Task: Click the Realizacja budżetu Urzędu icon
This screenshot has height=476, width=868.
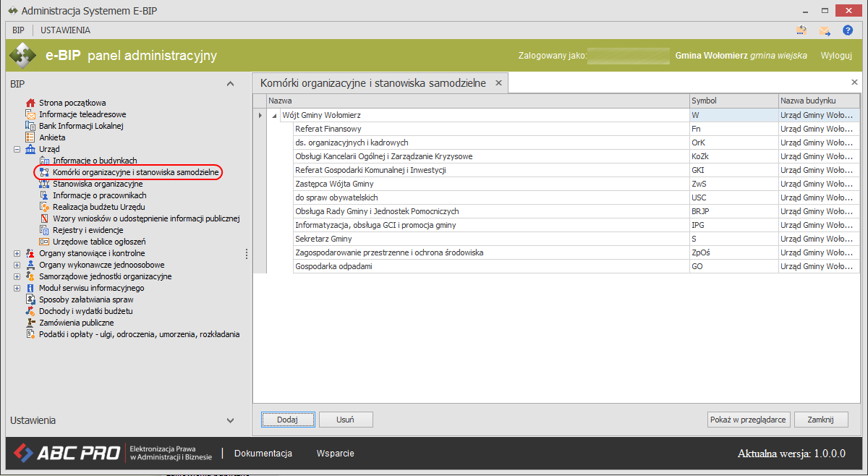Action: (44, 207)
